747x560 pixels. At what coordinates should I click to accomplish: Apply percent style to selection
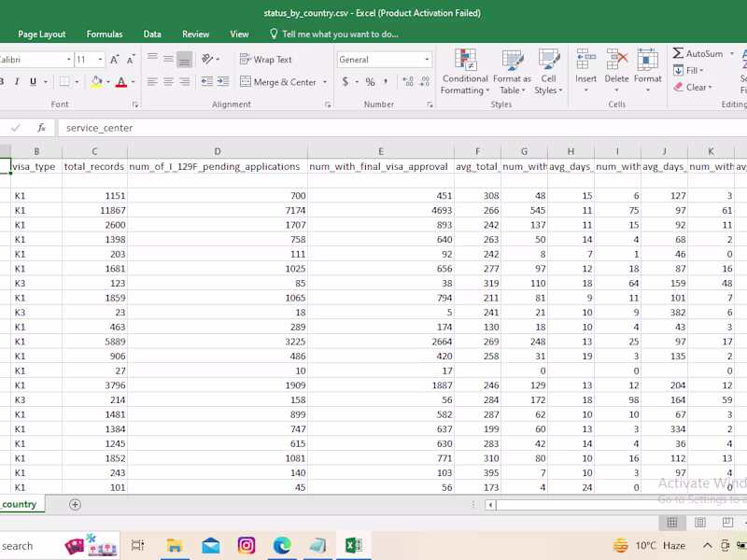coord(370,82)
